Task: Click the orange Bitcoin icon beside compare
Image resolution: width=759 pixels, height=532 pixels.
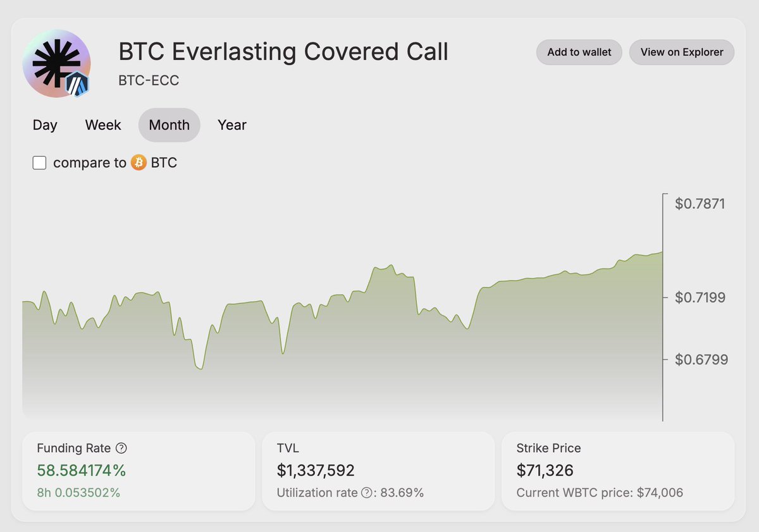Action: pos(139,163)
